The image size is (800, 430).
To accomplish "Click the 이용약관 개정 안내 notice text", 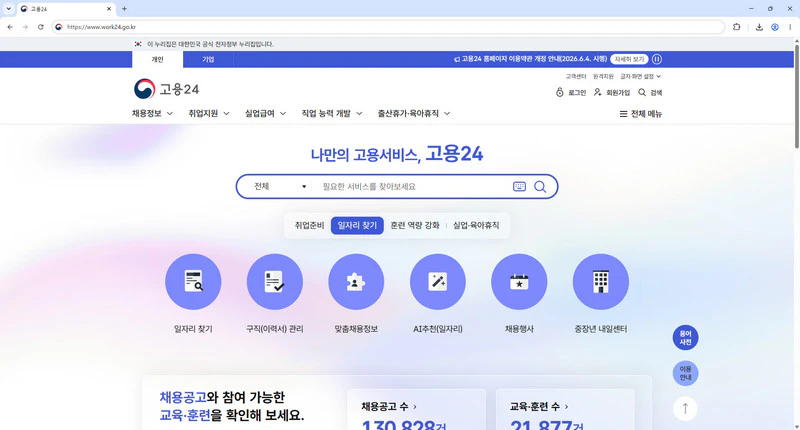I will coord(534,59).
